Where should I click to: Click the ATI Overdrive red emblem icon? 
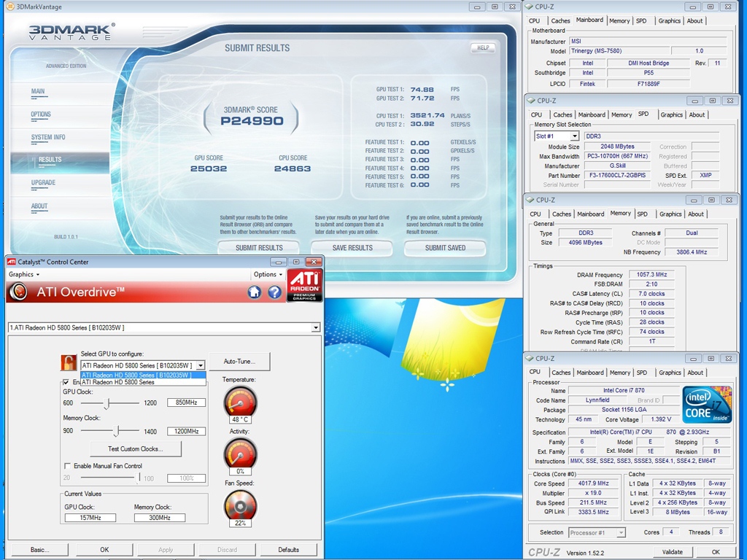[18, 292]
